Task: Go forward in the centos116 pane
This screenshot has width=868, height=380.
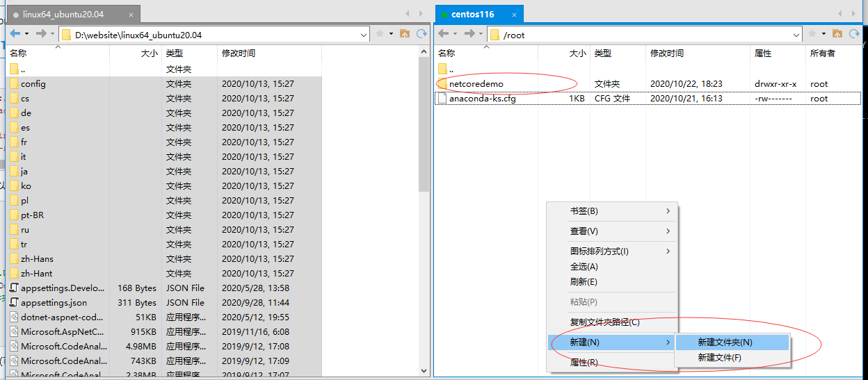Action: pos(469,33)
